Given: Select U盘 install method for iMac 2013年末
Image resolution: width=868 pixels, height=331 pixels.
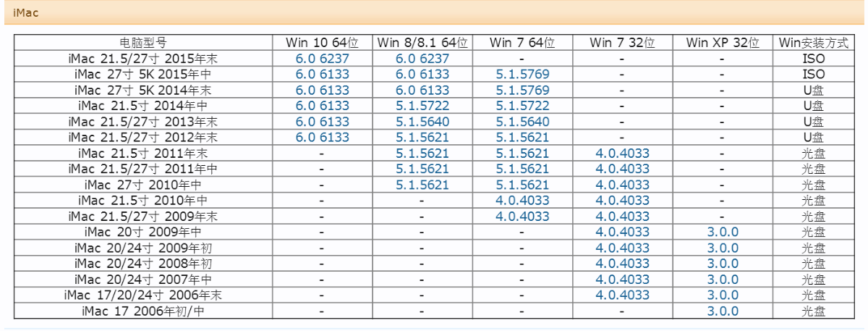Looking at the screenshot, I should tap(814, 122).
